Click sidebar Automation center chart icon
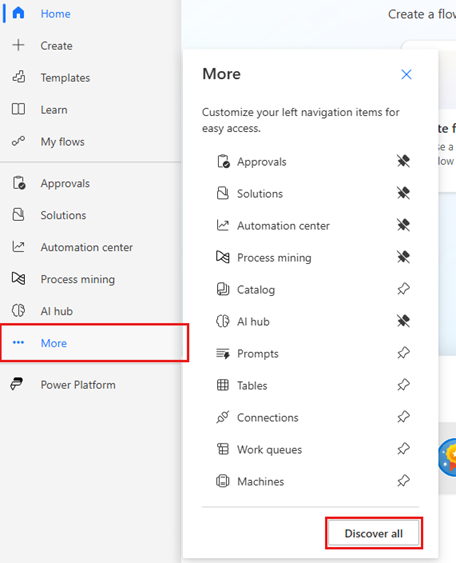This screenshot has height=563, width=456. pos(18,247)
